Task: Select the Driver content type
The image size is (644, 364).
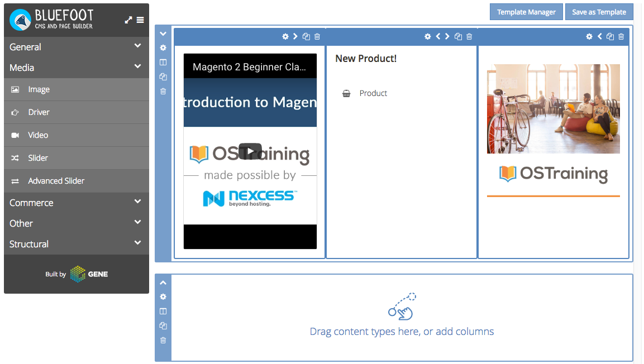Action: click(77, 112)
